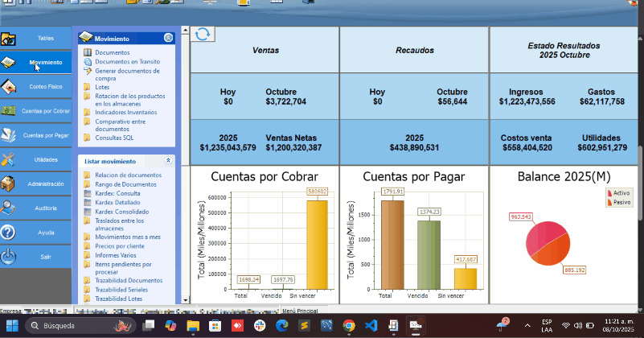The width and height of the screenshot is (644, 338).
Task: Open the Kardex: Consulta report
Action: [117, 193]
